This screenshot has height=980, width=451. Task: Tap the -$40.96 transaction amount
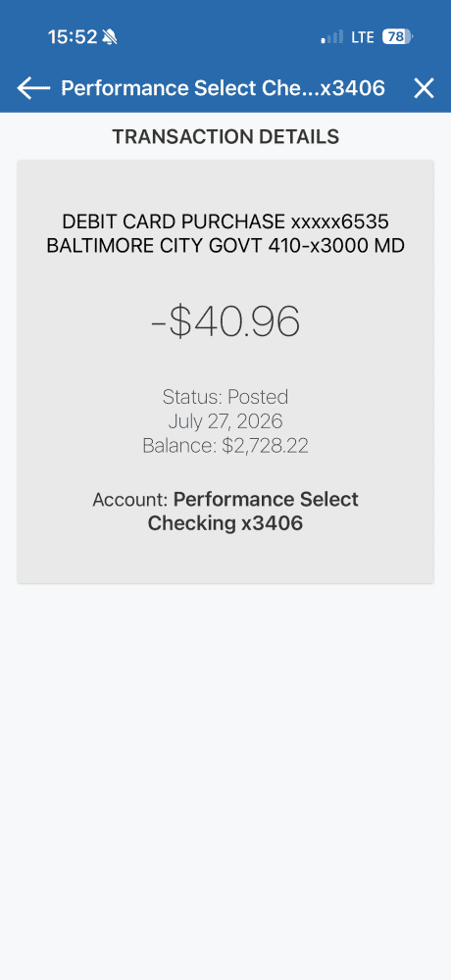[x=225, y=321]
